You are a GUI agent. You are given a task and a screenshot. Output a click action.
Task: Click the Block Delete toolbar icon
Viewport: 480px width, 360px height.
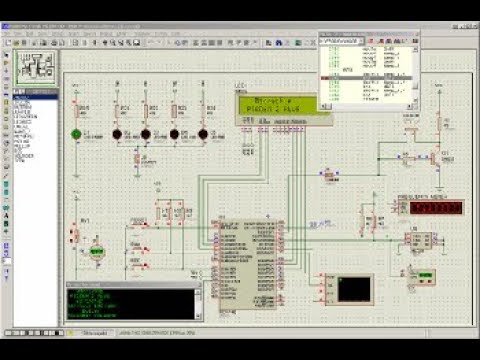[x=220, y=43]
